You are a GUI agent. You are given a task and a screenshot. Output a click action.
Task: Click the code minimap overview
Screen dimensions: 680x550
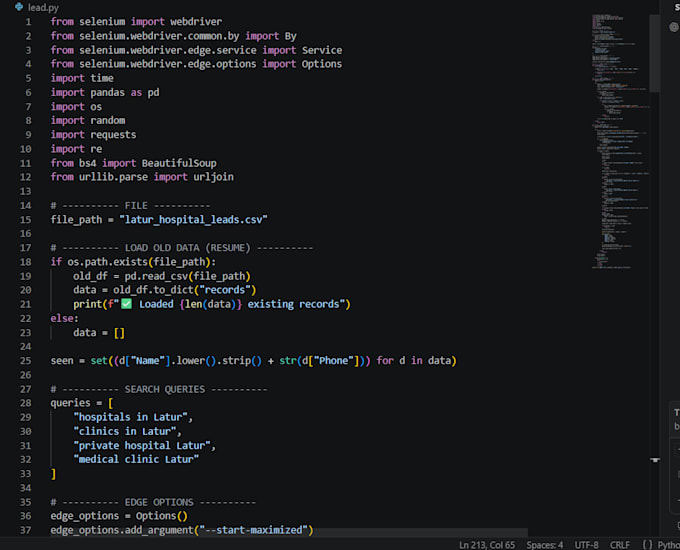click(x=620, y=141)
